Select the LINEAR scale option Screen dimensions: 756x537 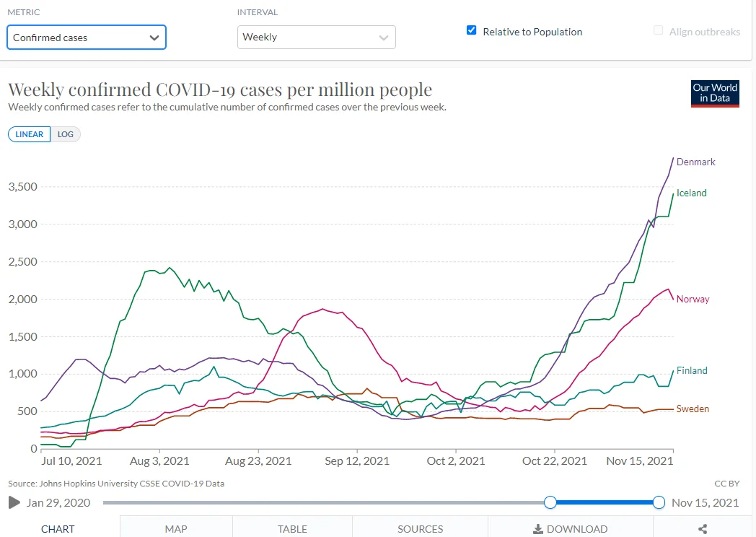[x=29, y=134]
